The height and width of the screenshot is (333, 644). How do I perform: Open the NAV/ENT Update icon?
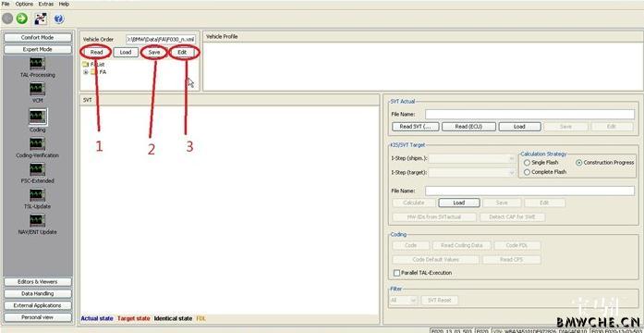37,220
